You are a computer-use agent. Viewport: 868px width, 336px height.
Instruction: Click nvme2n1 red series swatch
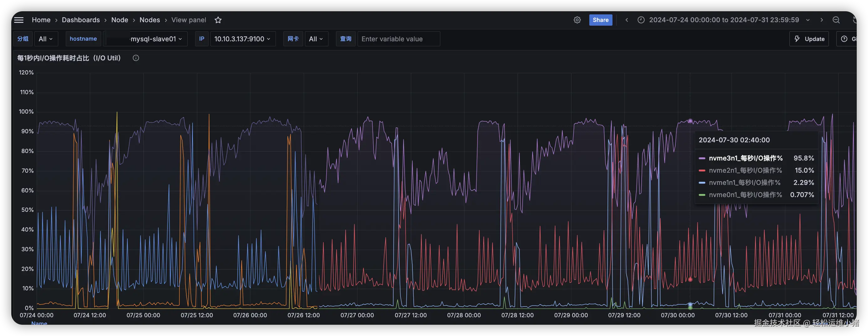pos(702,171)
